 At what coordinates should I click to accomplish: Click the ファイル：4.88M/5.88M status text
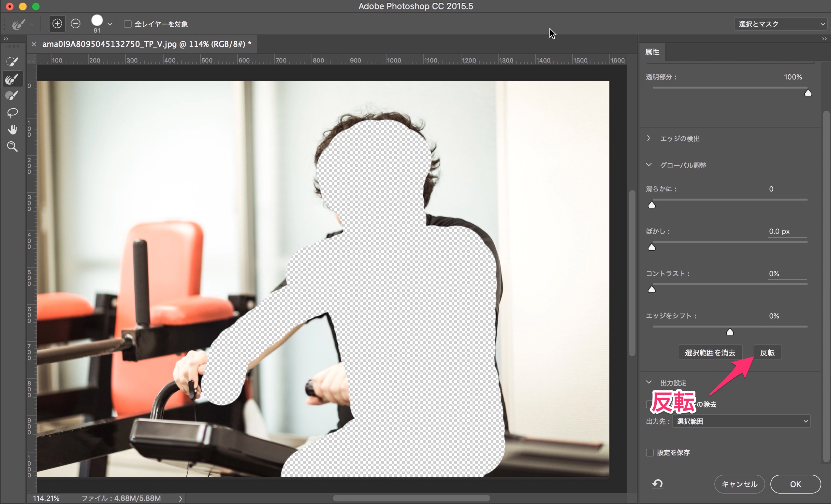[121, 498]
